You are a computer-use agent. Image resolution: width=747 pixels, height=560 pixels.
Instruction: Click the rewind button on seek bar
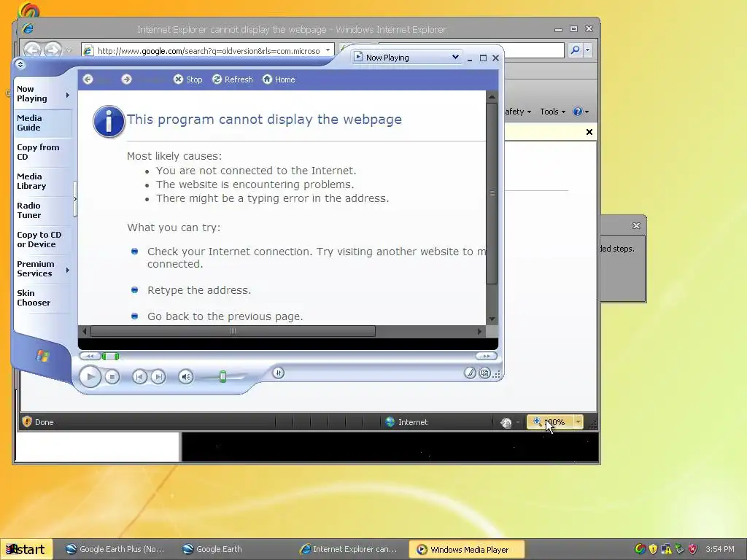(90, 356)
